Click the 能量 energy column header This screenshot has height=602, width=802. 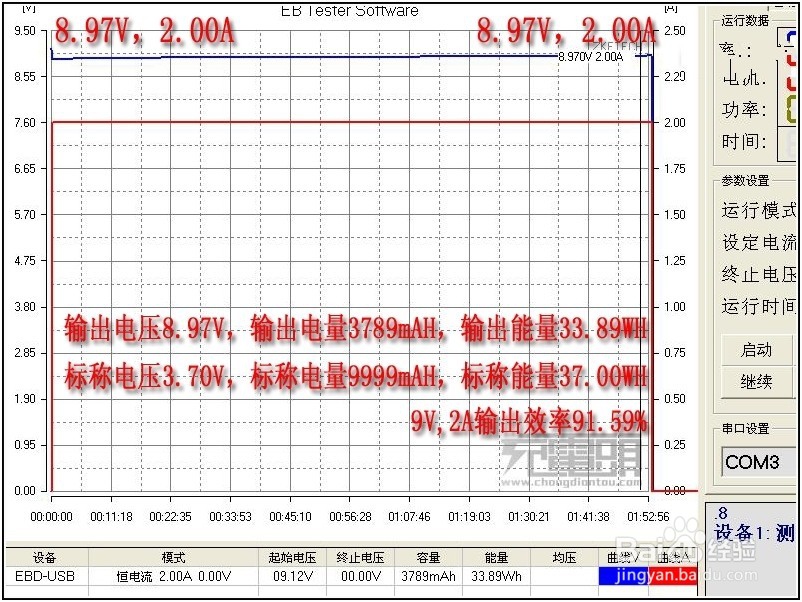click(x=497, y=558)
